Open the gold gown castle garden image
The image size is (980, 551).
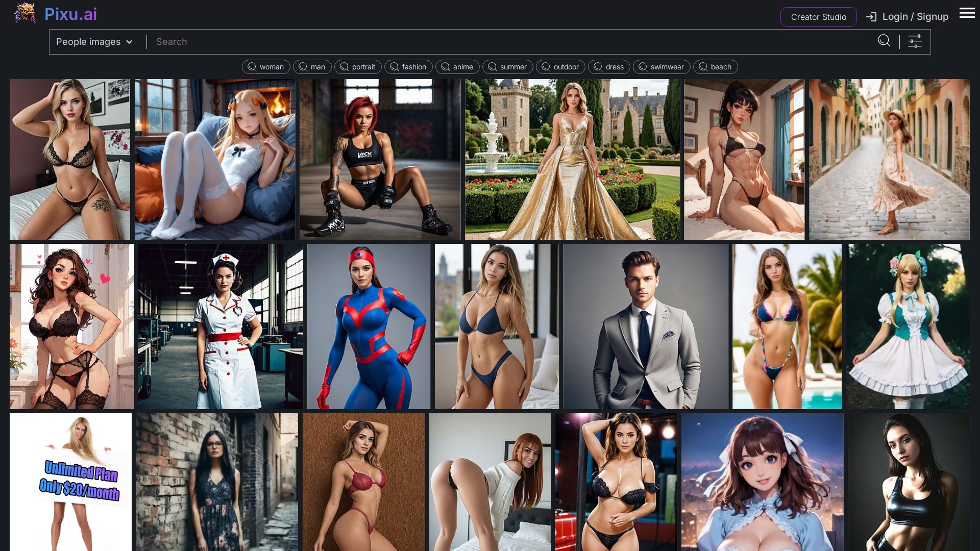[572, 159]
